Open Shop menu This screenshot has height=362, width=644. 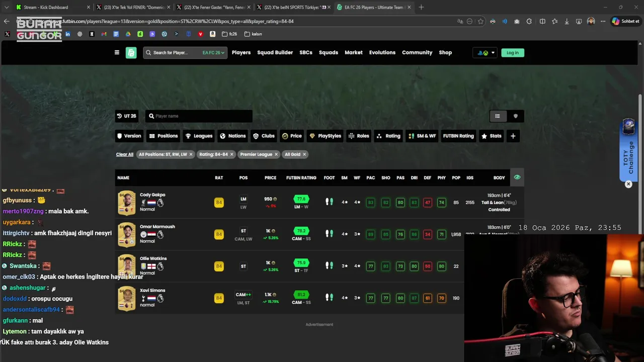click(445, 52)
